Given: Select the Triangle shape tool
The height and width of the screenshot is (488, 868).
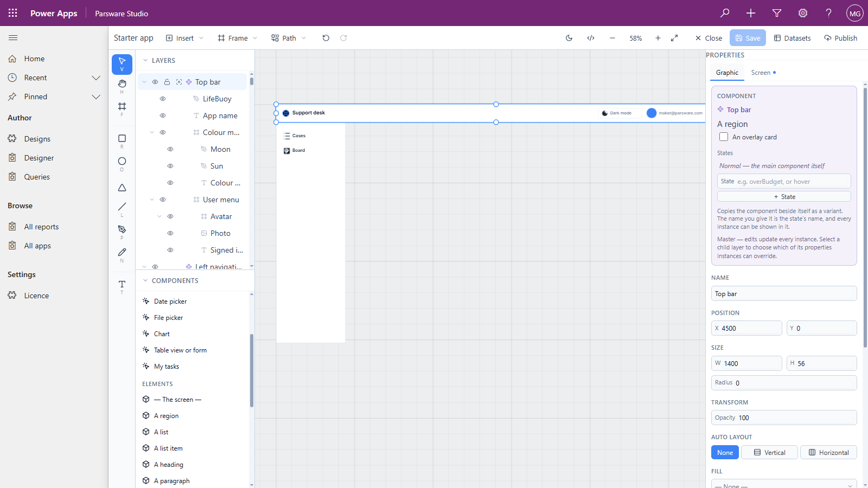Looking at the screenshot, I should click(x=122, y=188).
